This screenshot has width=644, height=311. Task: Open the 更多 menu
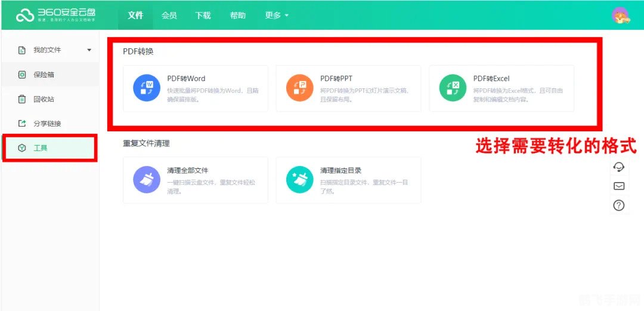point(277,15)
